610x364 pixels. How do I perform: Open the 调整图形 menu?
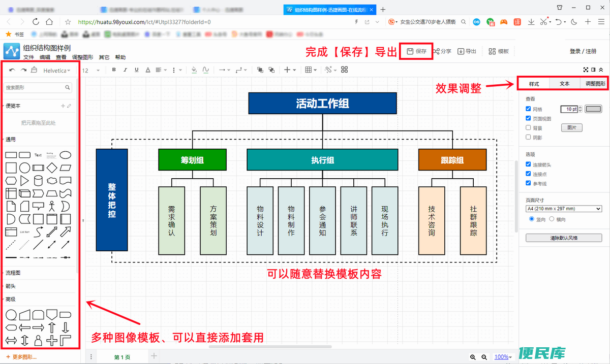82,57
